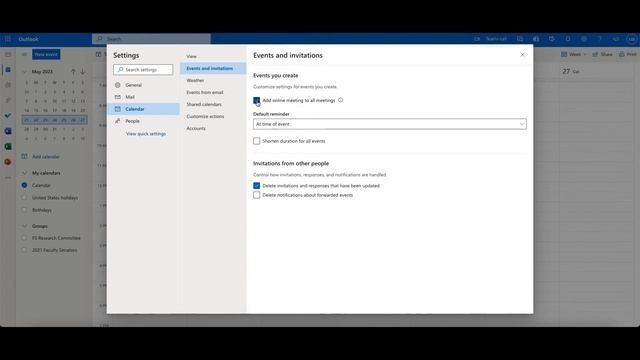
Task: Select Events and invitations settings tab
Action: (x=213, y=68)
